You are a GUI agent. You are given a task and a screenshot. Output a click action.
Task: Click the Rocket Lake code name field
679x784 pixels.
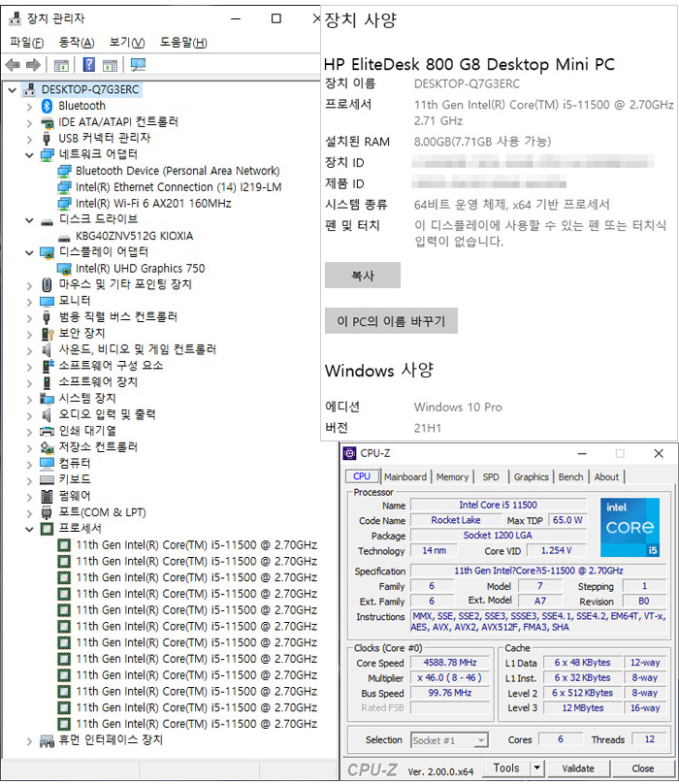pyautogui.click(x=456, y=520)
